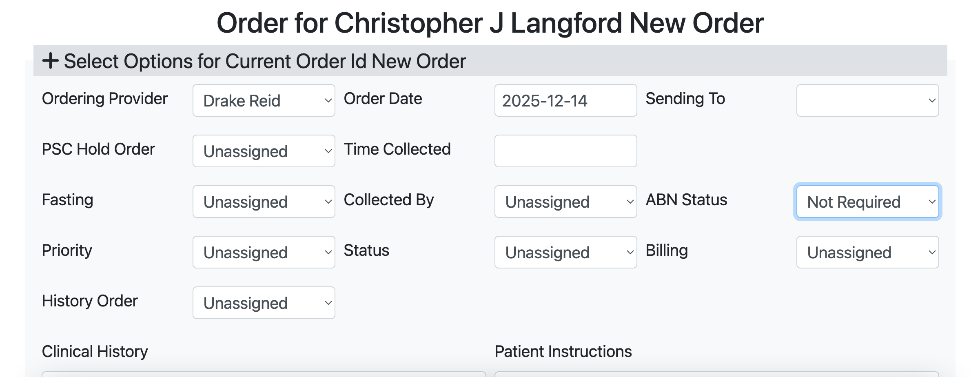Open the Billing dropdown
The width and height of the screenshot is (980, 377).
(867, 252)
